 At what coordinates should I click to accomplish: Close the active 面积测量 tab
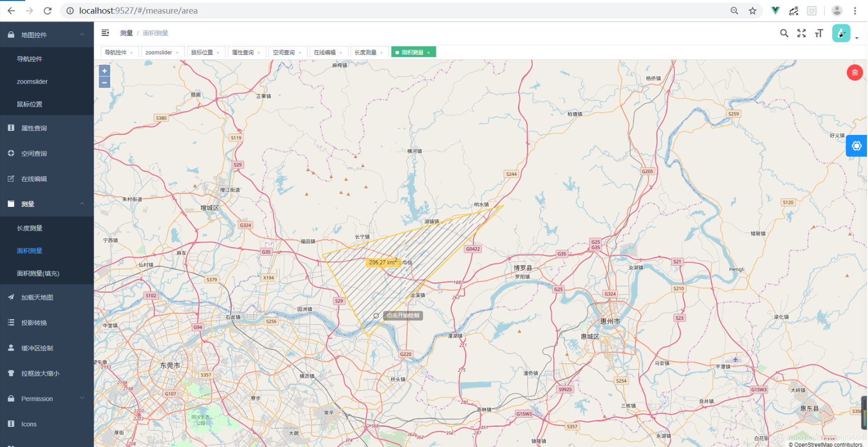(x=429, y=53)
